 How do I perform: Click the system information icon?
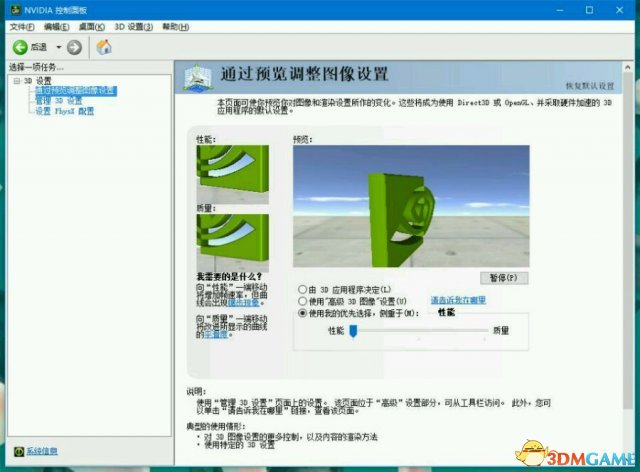point(19,451)
